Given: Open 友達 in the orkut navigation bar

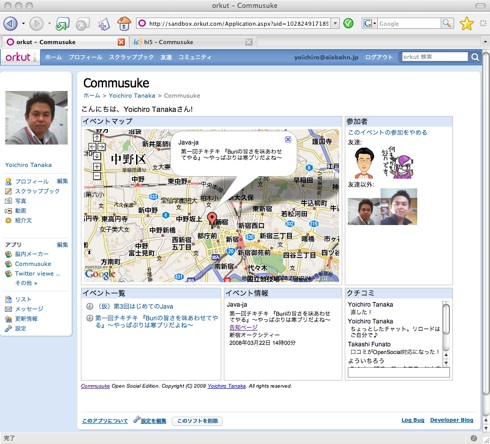Looking at the screenshot, I should coord(166,57).
